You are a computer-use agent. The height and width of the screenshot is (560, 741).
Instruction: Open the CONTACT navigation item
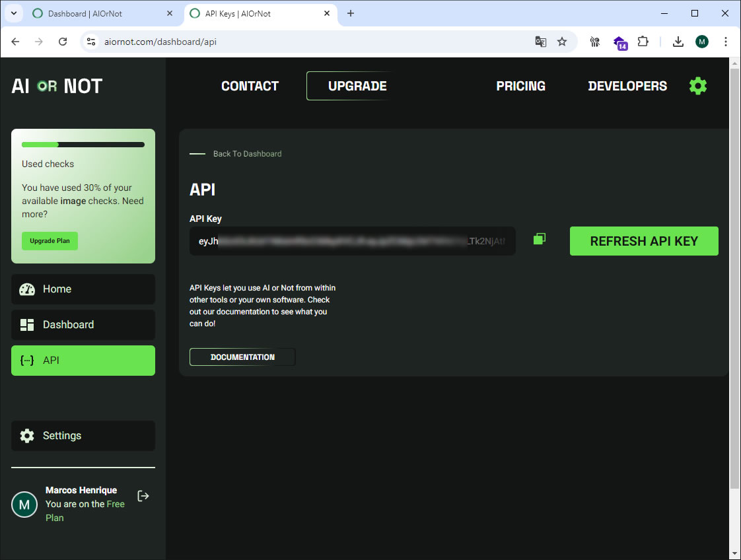tap(250, 86)
